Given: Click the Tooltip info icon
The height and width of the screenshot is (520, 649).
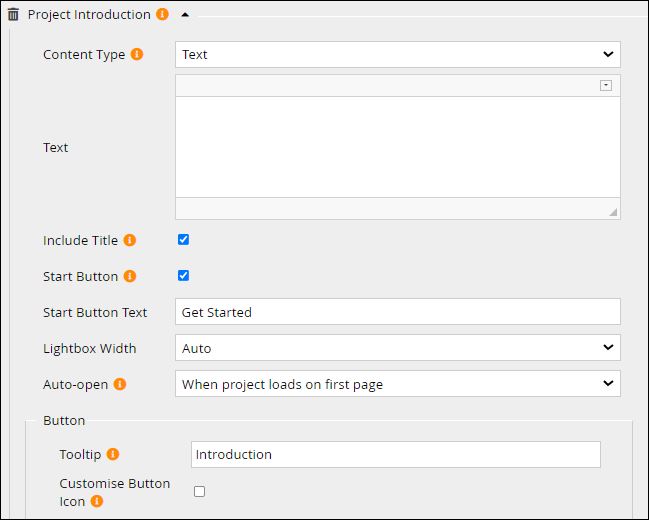Looking at the screenshot, I should [x=113, y=454].
